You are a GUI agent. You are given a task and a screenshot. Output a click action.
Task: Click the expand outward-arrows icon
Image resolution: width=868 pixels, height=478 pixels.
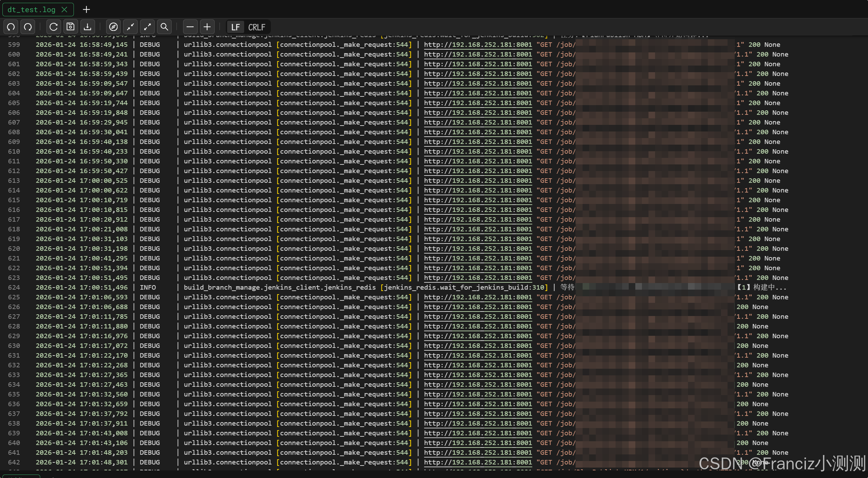147,27
